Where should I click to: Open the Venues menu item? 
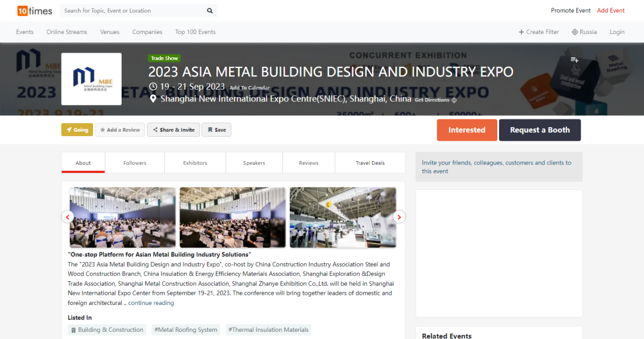110,32
